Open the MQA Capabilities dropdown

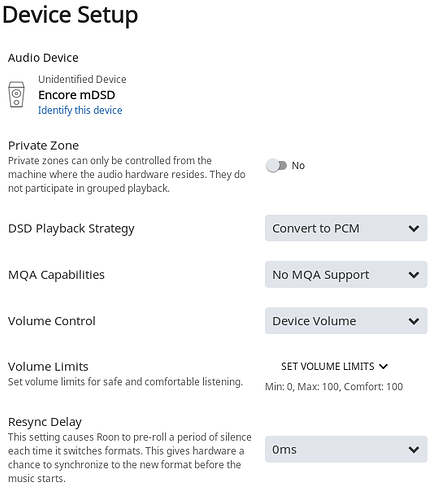pos(346,275)
